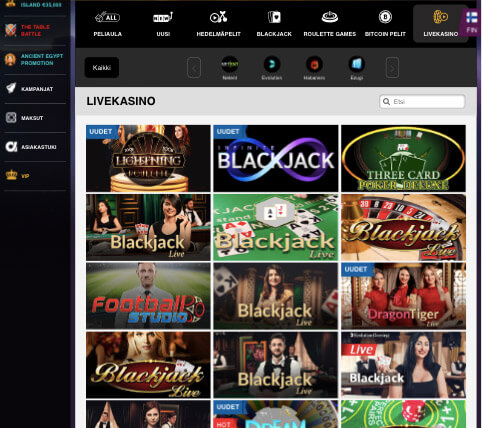Image resolution: width=482 pixels, height=428 pixels.
Task: Open the Blackjack cards category
Action: [274, 24]
